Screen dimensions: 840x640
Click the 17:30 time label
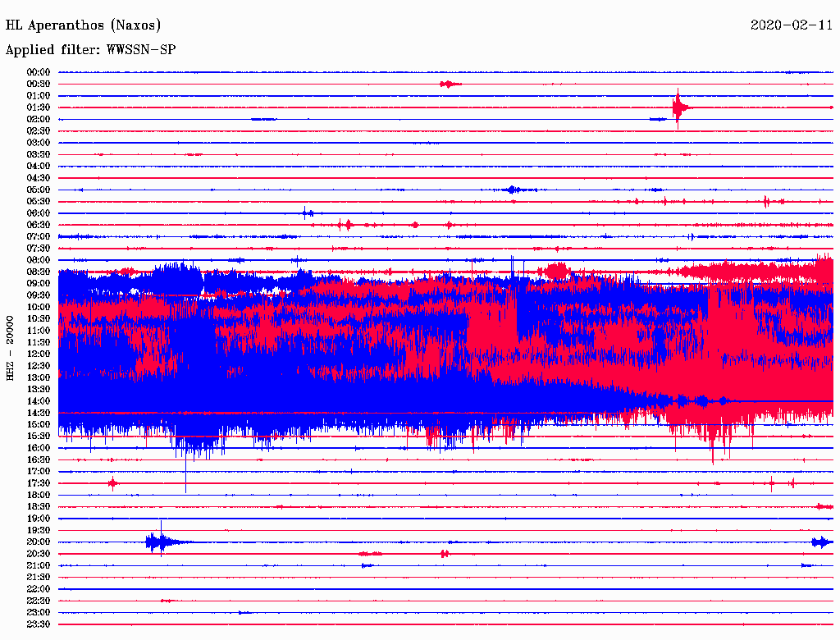pos(39,483)
